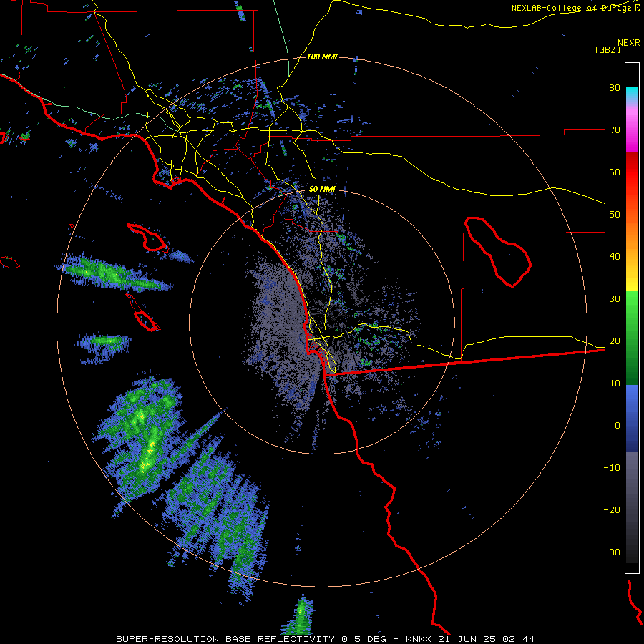Click the 10 value on color scale
This screenshot has width=644, height=644.
coord(615,384)
